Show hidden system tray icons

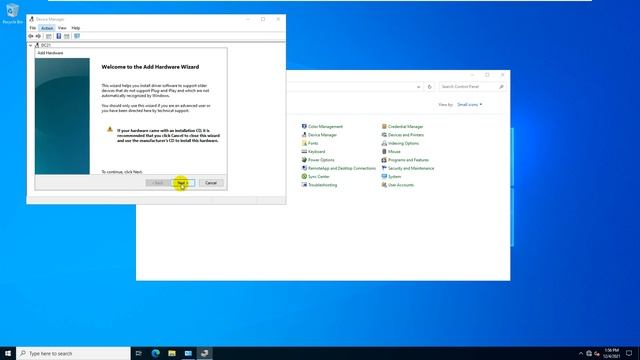pos(581,353)
